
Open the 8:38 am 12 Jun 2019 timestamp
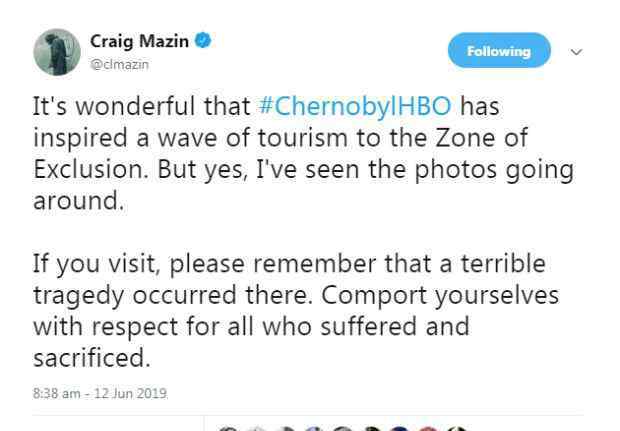[x=100, y=393]
